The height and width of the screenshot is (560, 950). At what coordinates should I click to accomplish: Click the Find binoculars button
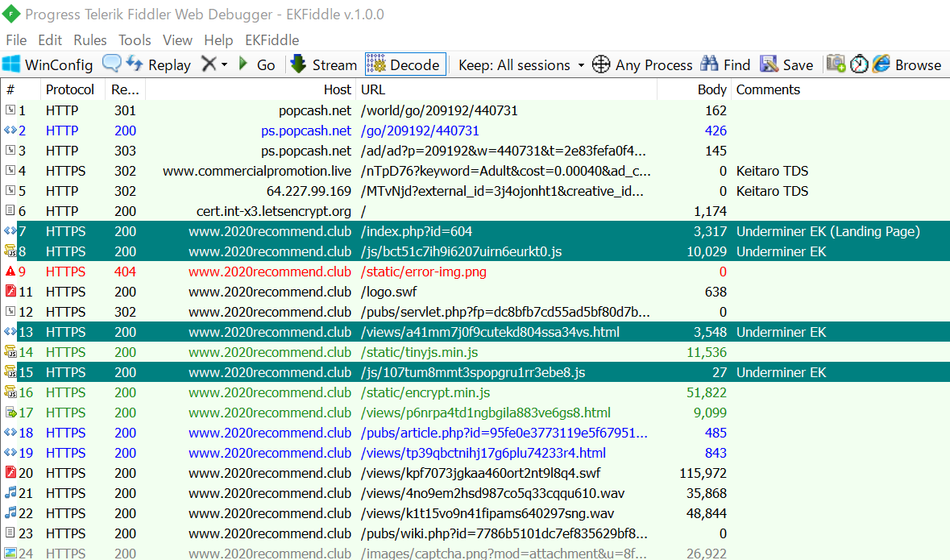[725, 64]
